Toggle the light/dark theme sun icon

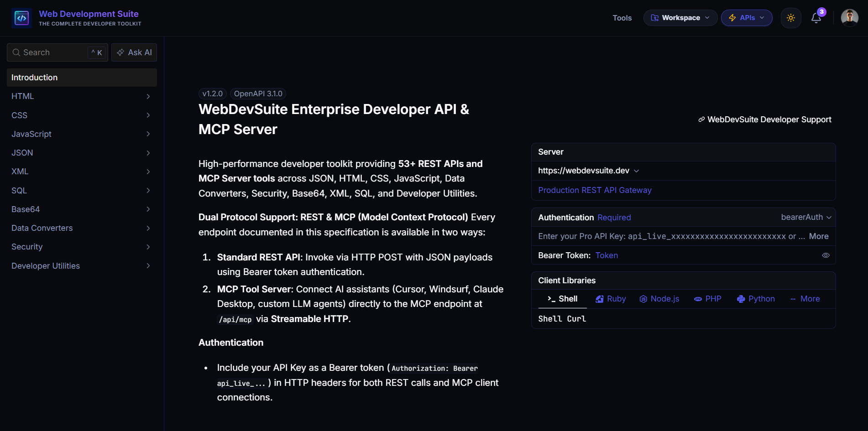point(791,18)
